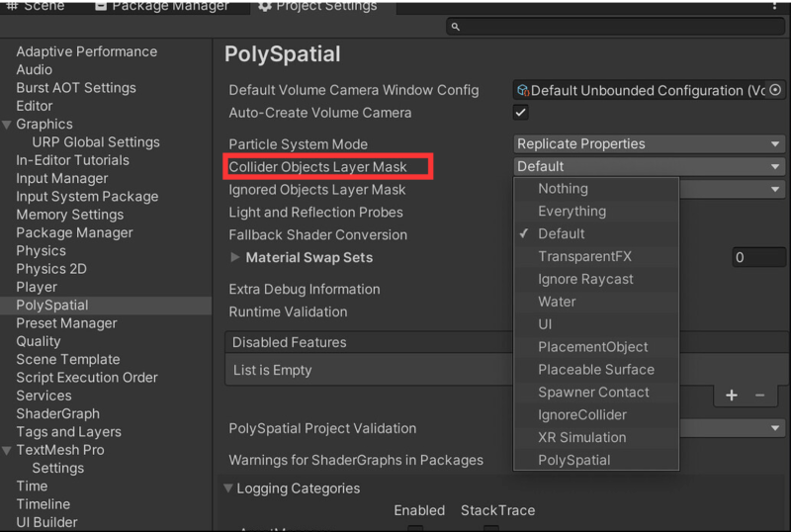The image size is (791, 532).
Task: Click the plus icon under Disabled Features
Action: [x=732, y=395]
